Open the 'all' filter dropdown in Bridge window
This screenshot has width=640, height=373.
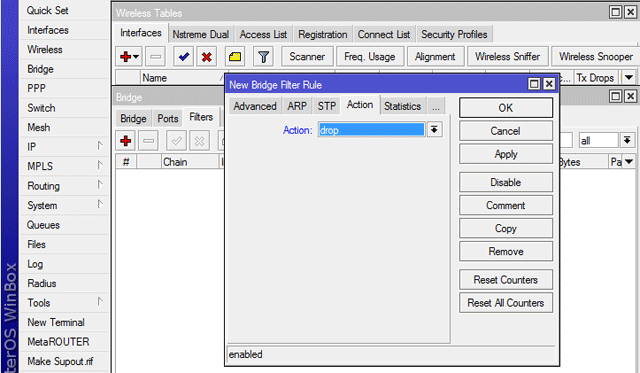[x=627, y=140]
